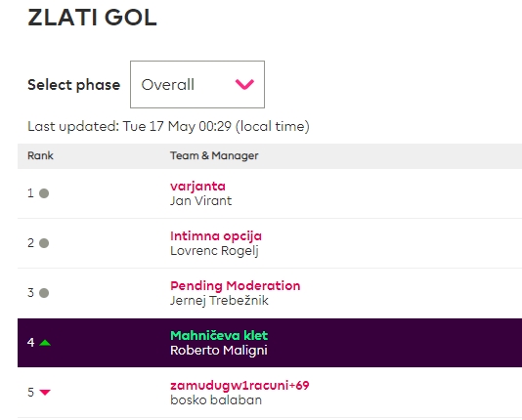
Task: Click the Team & Manager column header
Action: 214,155
